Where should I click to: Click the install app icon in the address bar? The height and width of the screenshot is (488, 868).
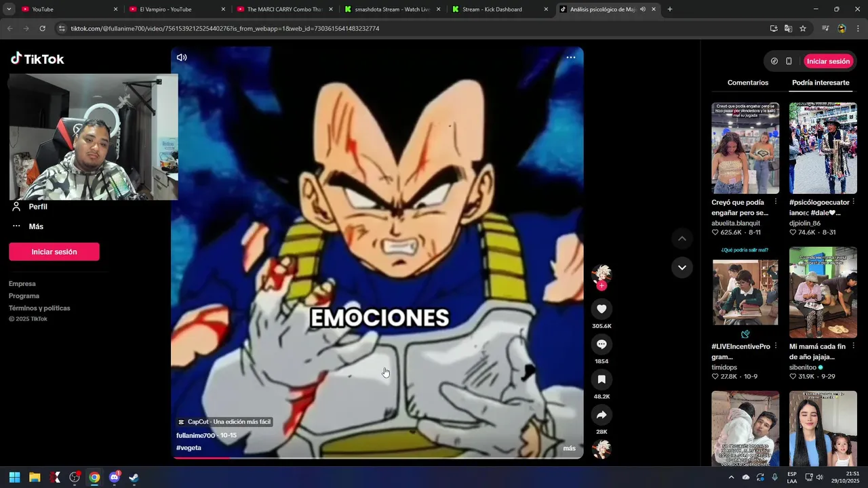pyautogui.click(x=774, y=28)
